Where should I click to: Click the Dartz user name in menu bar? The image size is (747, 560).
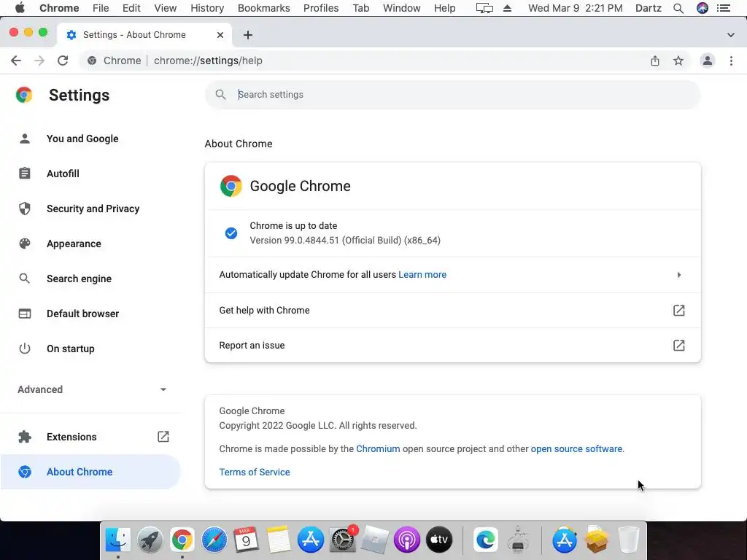649,8
